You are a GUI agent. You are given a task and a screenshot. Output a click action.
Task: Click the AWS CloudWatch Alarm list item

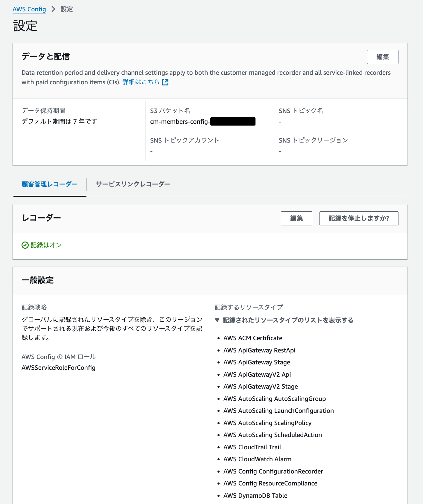257,459
